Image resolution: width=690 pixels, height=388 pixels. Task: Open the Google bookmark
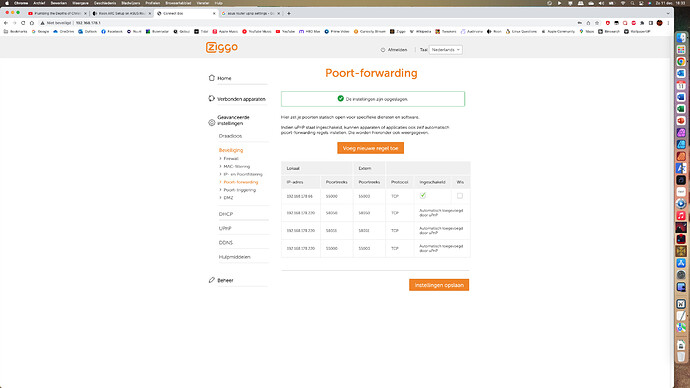click(40, 32)
